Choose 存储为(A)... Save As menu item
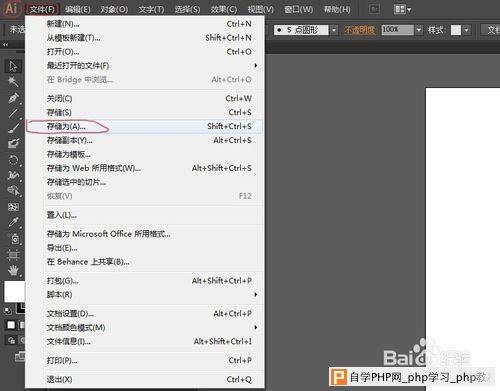Image resolution: width=500 pixels, height=391 pixels. coord(149,127)
